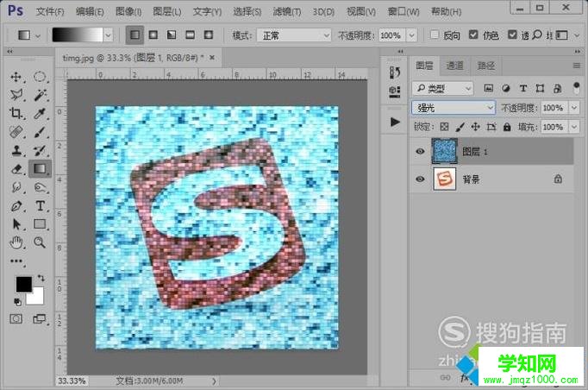Toggle lock position
The height and width of the screenshot is (390, 588).
(x=476, y=127)
